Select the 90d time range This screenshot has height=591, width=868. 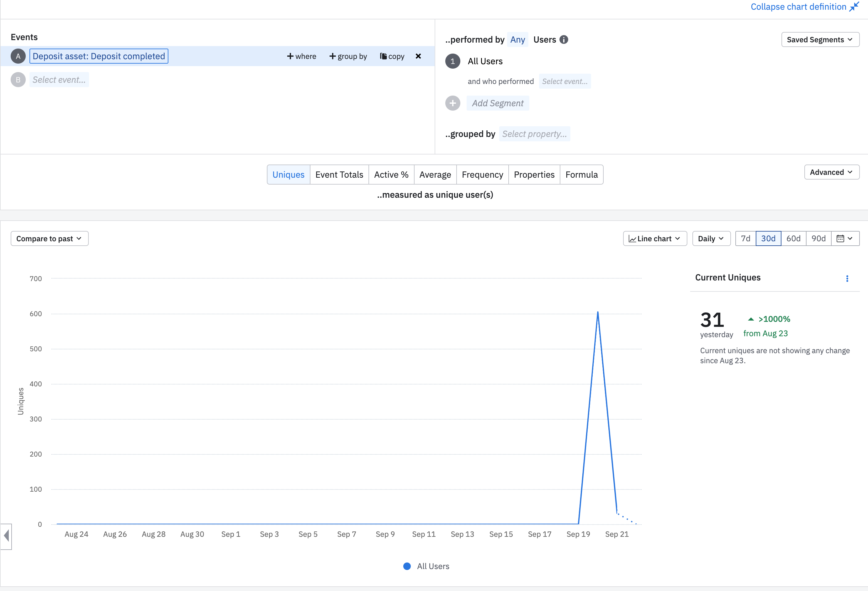[x=818, y=238]
